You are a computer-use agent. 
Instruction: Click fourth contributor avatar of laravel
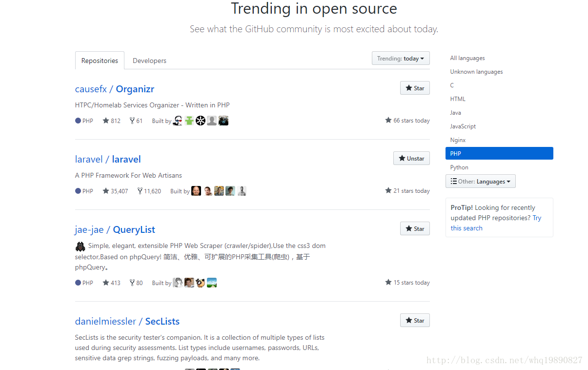click(x=230, y=191)
